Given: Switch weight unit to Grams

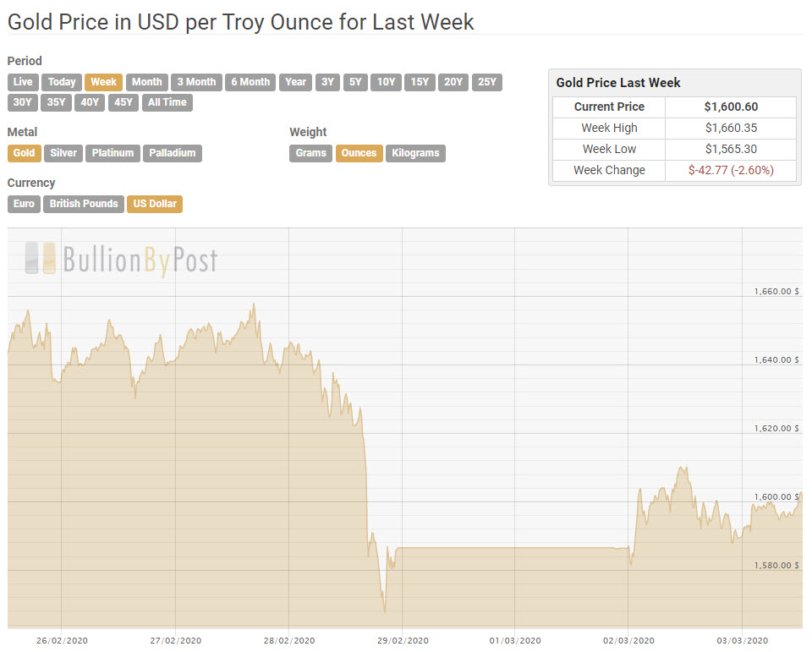Looking at the screenshot, I should 309,153.
